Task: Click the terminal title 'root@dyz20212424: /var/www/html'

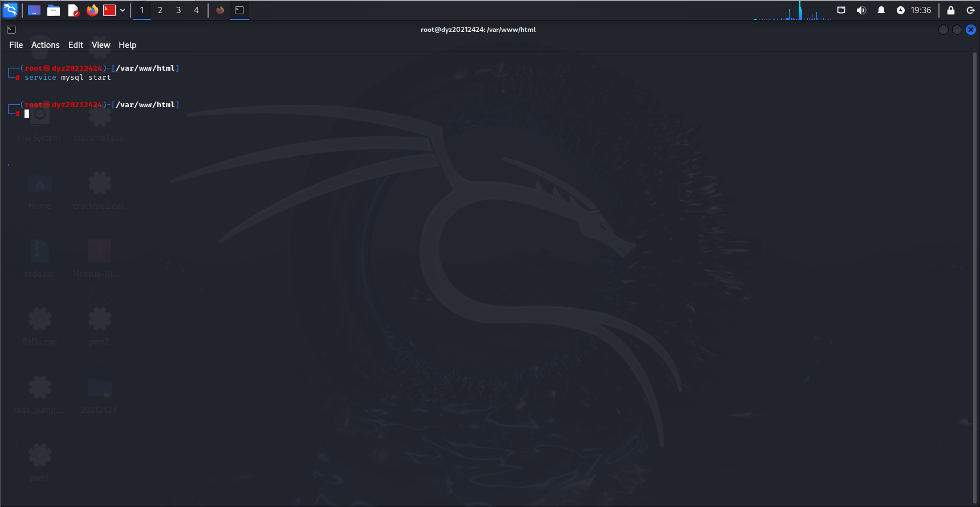Action: [x=478, y=30]
